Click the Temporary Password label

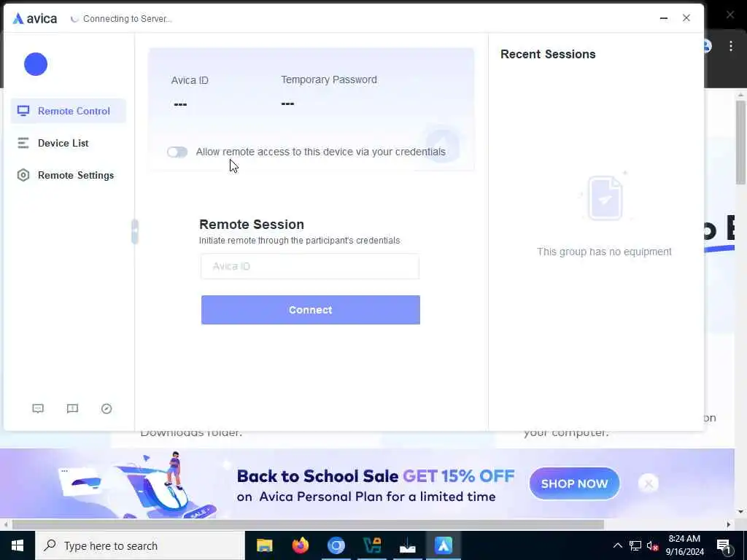point(329,79)
